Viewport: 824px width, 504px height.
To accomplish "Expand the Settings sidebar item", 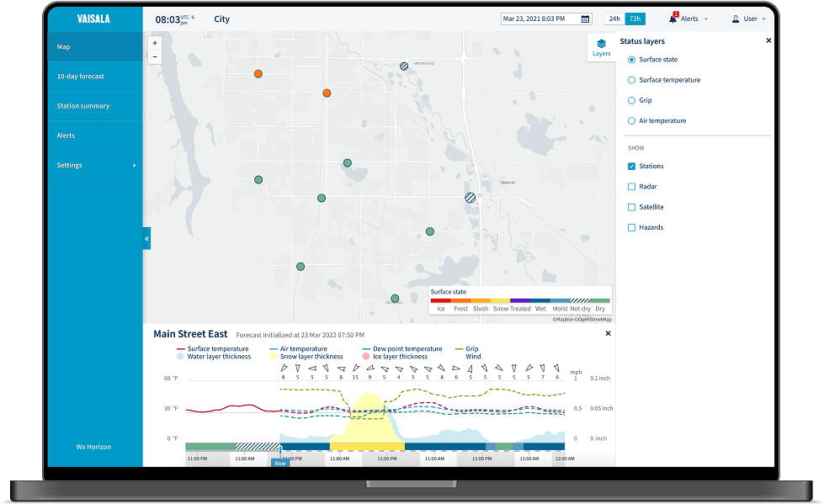I will [95, 165].
